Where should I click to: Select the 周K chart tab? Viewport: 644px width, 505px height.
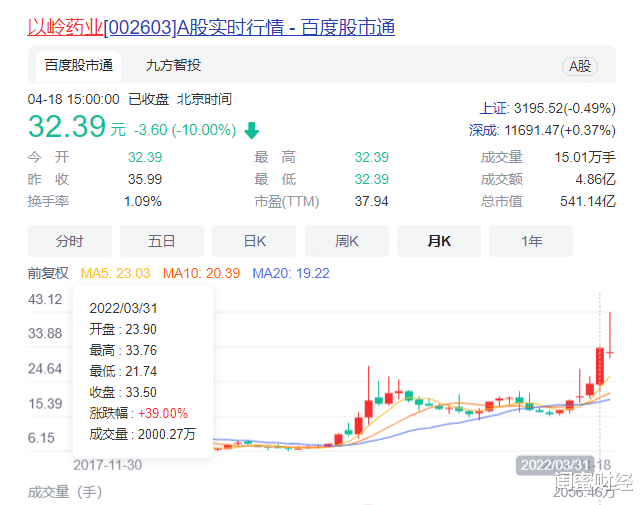point(347,241)
